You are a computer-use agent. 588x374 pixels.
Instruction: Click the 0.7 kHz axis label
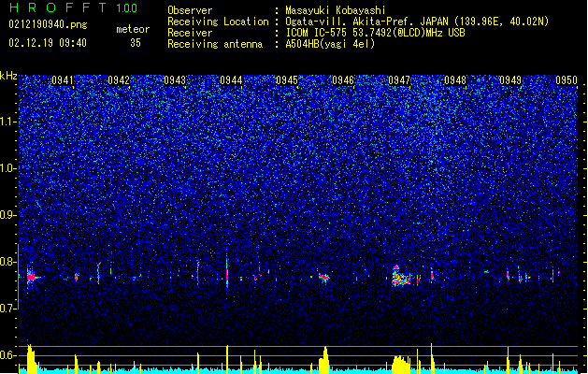[x=8, y=309]
